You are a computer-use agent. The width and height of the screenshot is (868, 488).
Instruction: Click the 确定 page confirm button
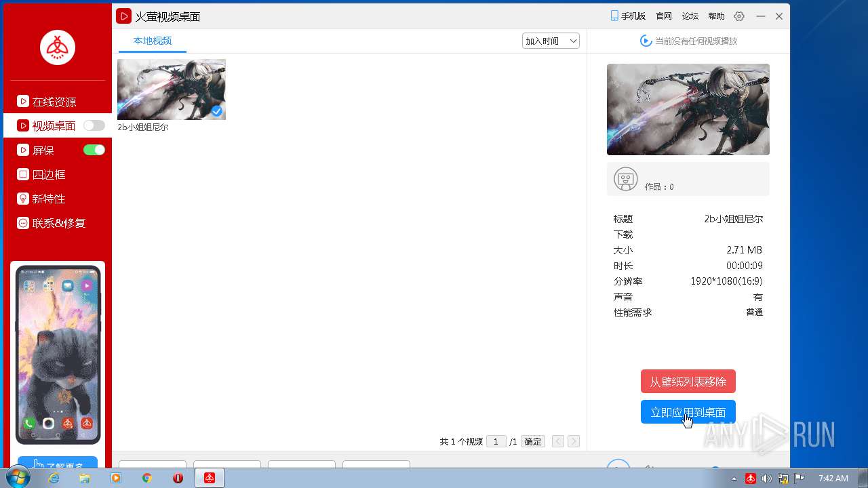533,441
